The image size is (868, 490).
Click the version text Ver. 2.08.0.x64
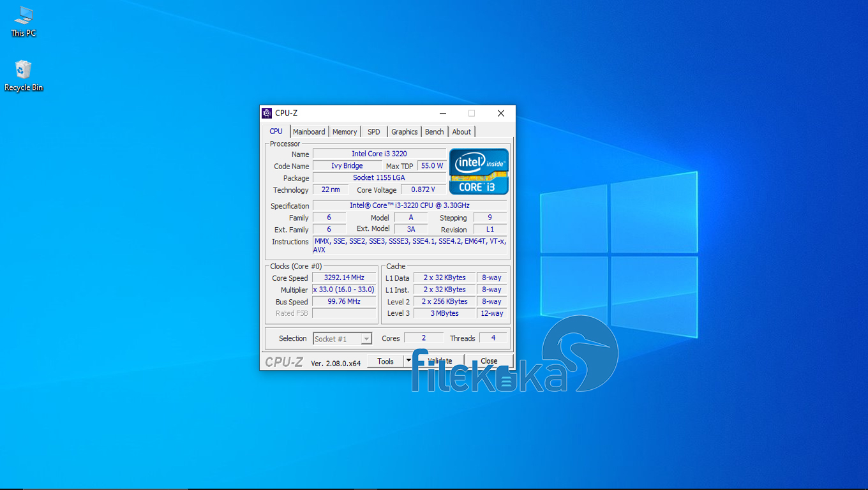click(x=336, y=363)
